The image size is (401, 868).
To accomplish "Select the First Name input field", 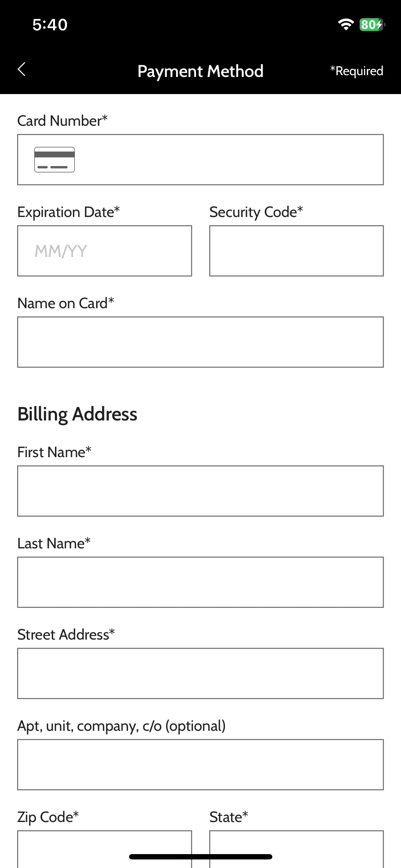I will pos(200,491).
